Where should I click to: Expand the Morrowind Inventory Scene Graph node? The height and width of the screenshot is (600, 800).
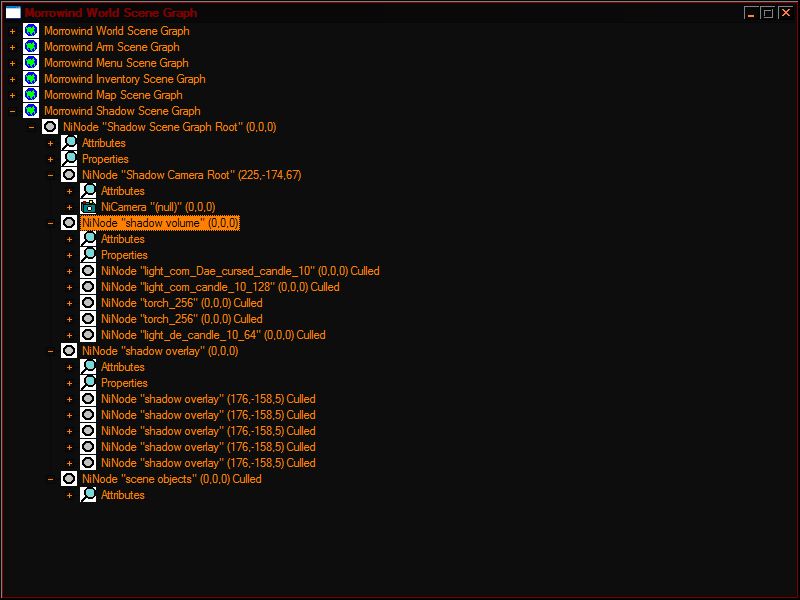coord(12,79)
